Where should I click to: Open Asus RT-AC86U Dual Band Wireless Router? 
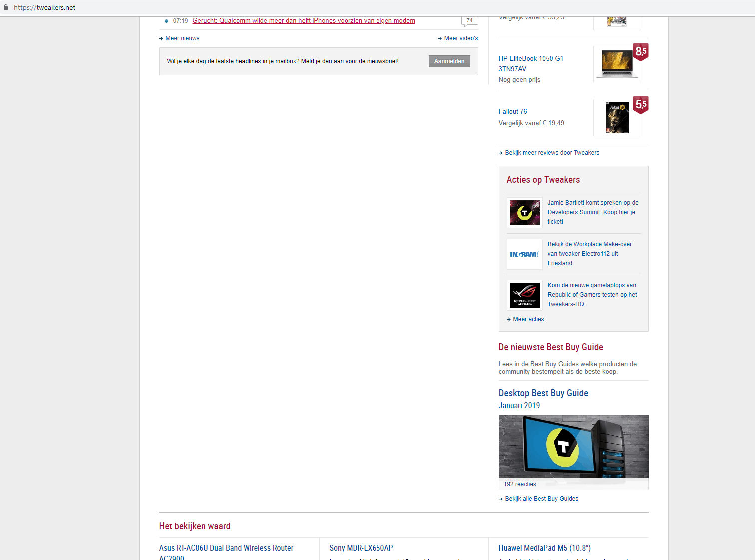(226, 553)
